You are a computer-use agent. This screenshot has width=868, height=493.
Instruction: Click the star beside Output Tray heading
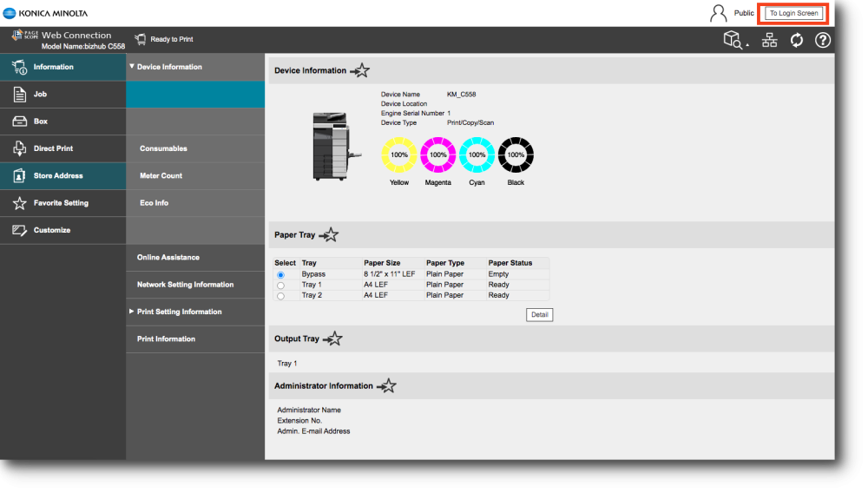coord(332,339)
